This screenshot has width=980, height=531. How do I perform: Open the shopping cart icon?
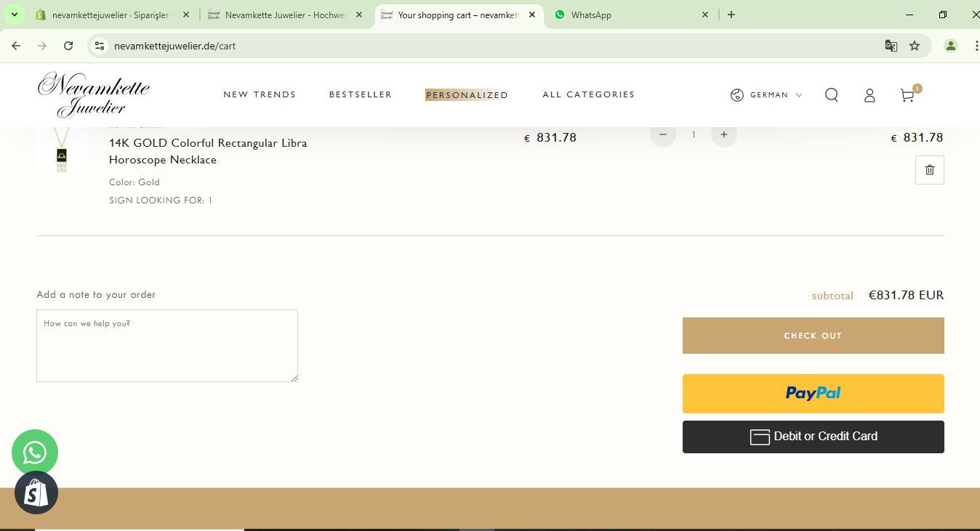coord(907,95)
